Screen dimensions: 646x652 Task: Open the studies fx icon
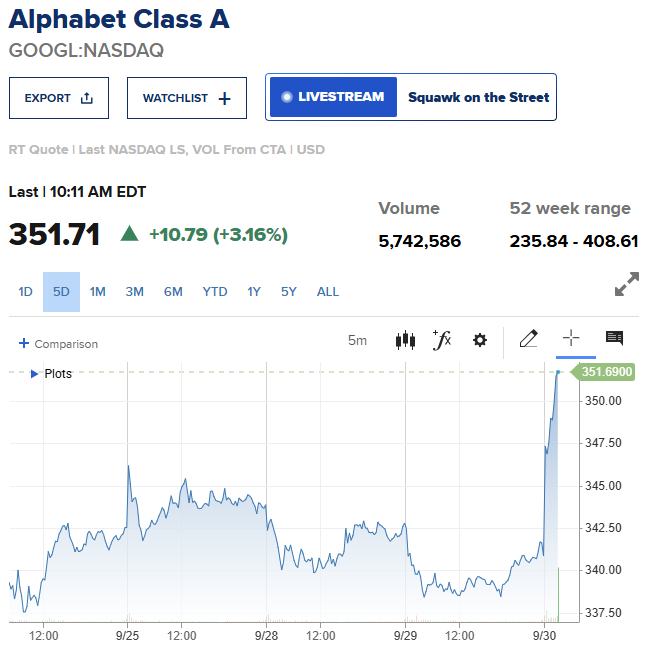click(x=442, y=340)
